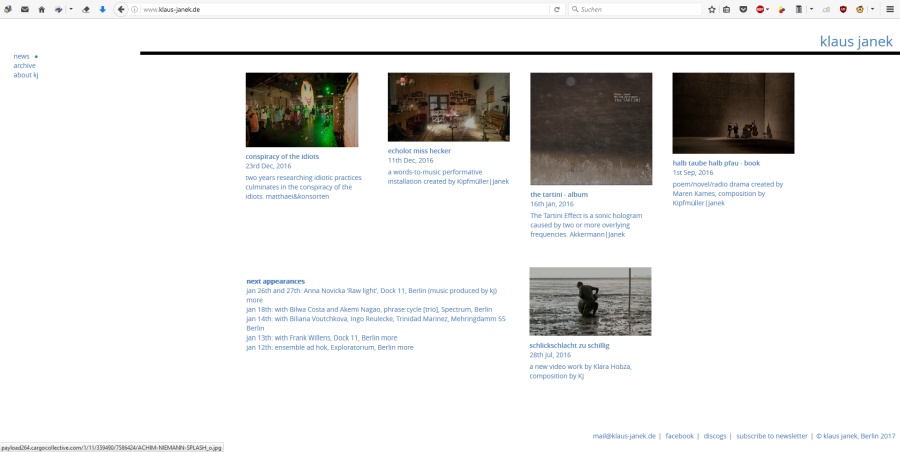
Task: Follow the conspiracy of the idiots title link
Action: point(282,156)
